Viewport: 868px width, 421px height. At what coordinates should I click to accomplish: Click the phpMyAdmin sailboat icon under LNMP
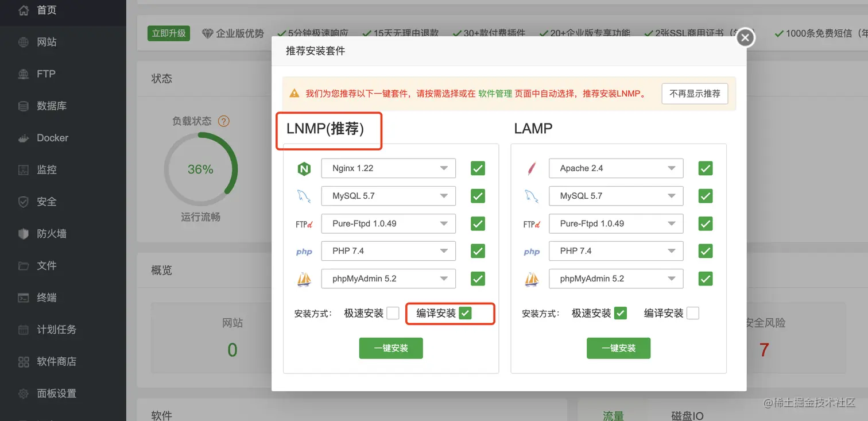point(304,279)
